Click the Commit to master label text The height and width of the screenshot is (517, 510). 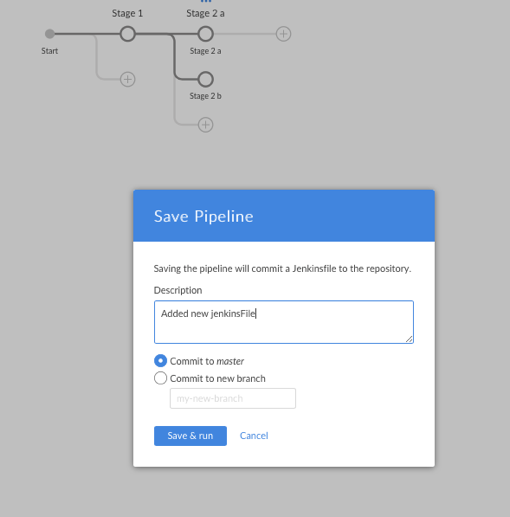[207, 361]
